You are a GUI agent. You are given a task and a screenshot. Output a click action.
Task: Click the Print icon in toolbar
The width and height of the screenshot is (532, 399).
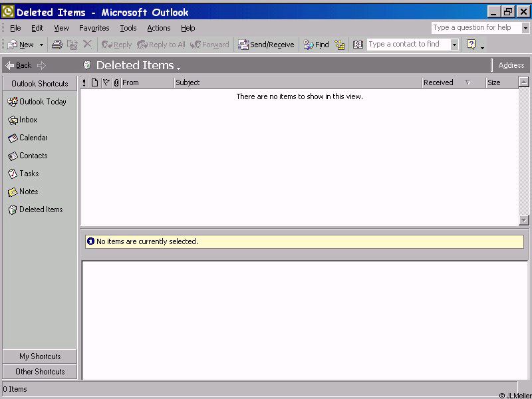(57, 45)
